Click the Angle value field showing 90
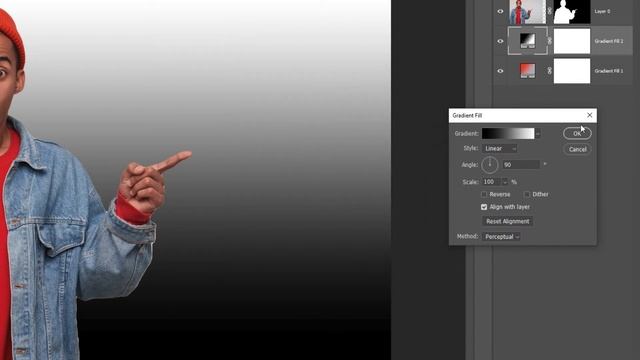640x360 pixels. (521, 165)
